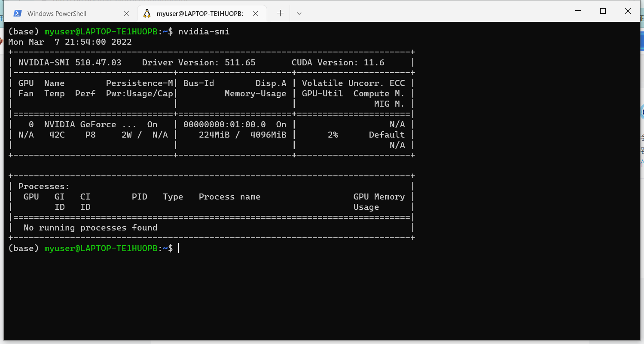Click the NVIDIA GeForce GPU name
The width and height of the screenshot is (644, 344).
point(80,124)
